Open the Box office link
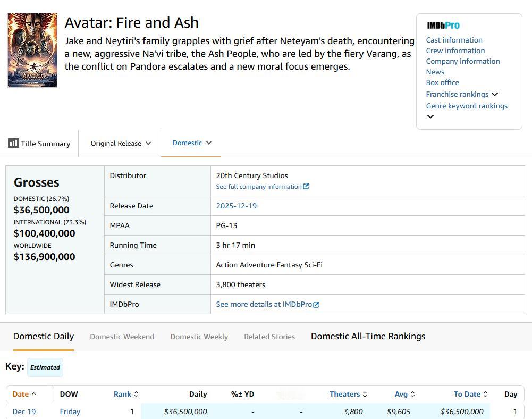Image resolution: width=532 pixels, height=419 pixels. (x=442, y=82)
